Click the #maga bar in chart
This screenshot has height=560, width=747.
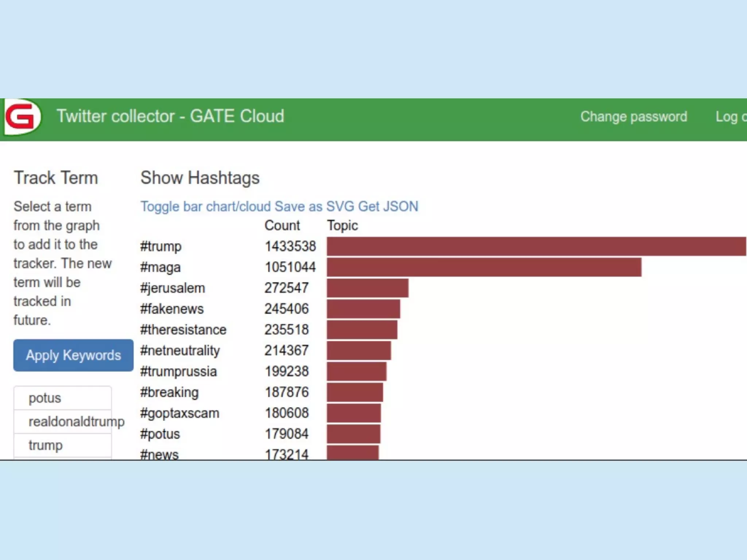point(484,267)
